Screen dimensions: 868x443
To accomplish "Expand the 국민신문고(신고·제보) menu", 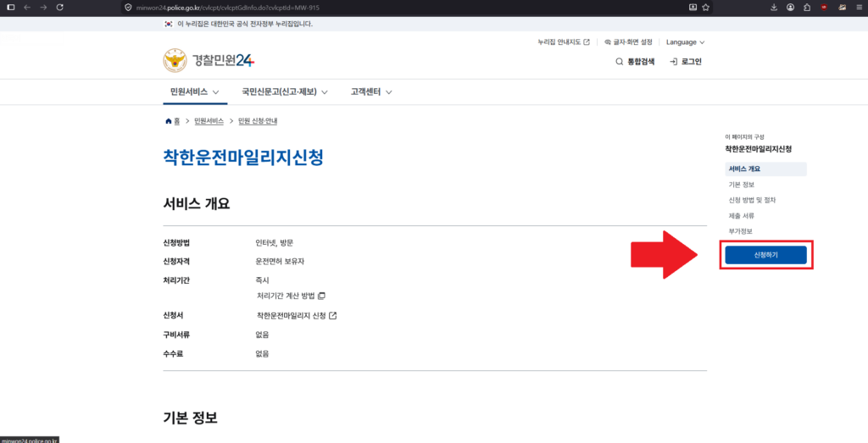I will (285, 91).
